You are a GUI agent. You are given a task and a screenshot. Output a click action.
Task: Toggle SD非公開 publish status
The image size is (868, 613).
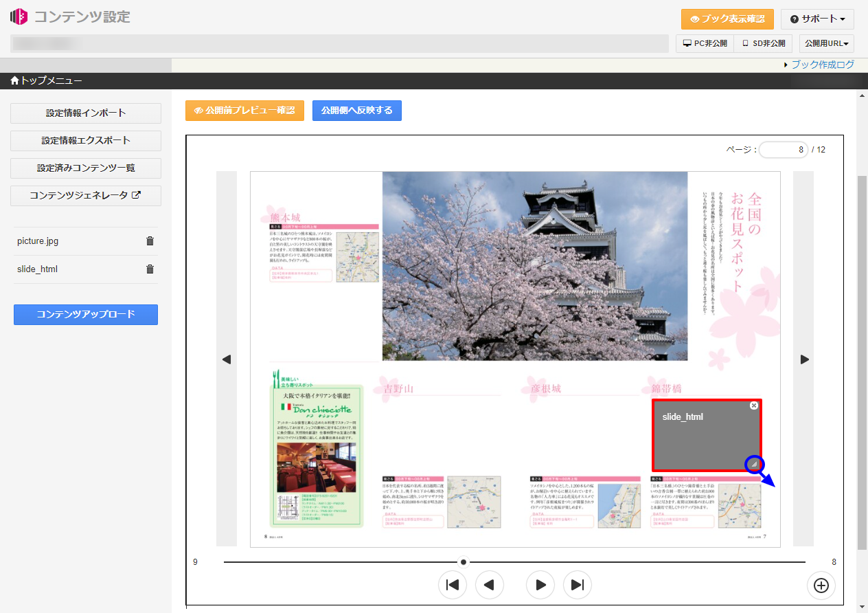(x=763, y=43)
